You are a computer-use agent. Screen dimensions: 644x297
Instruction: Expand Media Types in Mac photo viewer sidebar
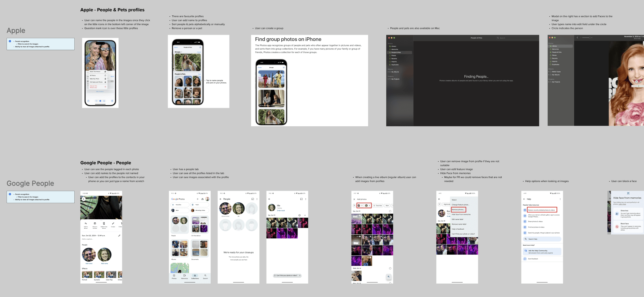tap(549, 72)
